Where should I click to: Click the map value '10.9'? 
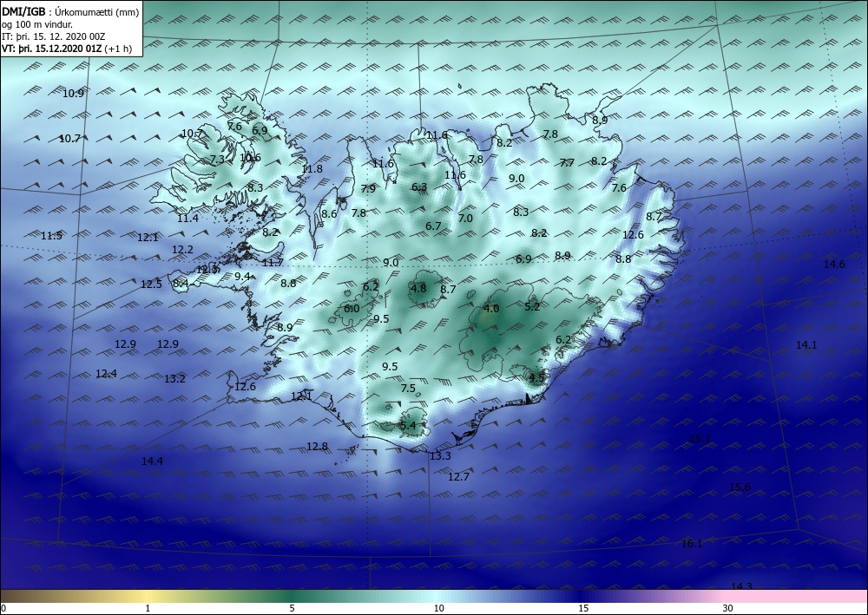73,94
